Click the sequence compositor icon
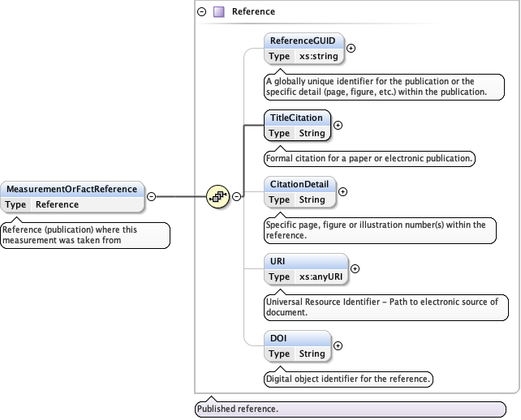This screenshot has height=420, width=521. 218,196
